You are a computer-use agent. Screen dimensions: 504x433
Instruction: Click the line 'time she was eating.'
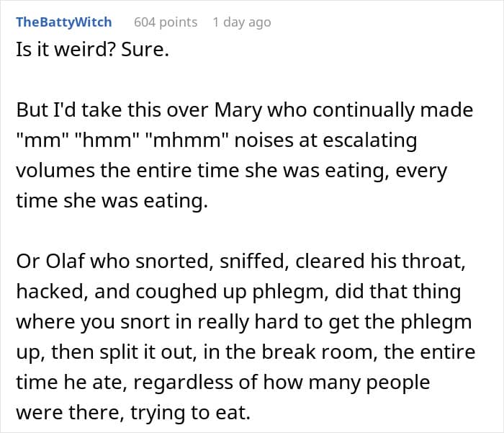pos(112,201)
